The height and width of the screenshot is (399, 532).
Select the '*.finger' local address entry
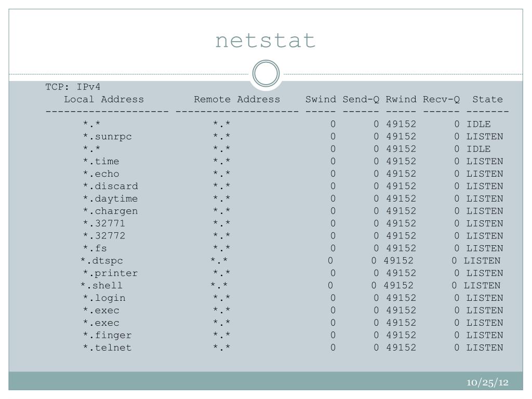click(x=107, y=336)
